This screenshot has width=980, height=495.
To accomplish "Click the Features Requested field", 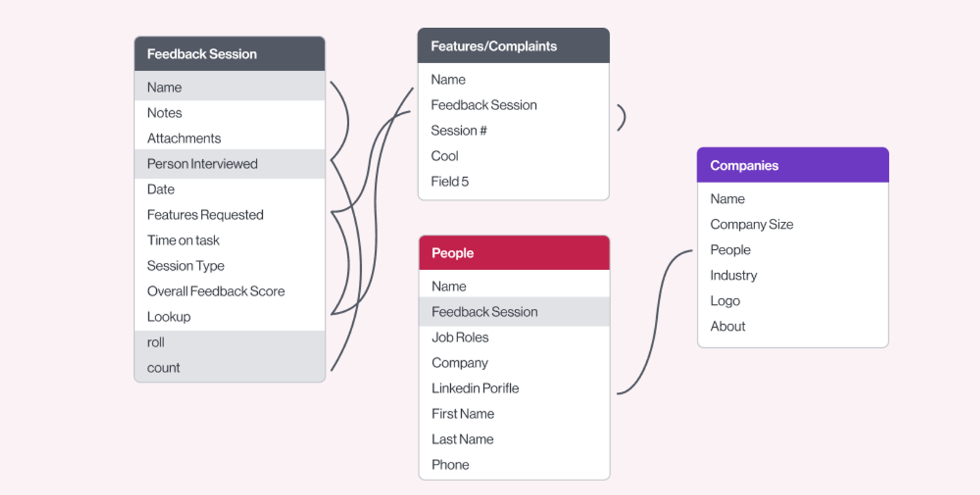I will click(230, 215).
